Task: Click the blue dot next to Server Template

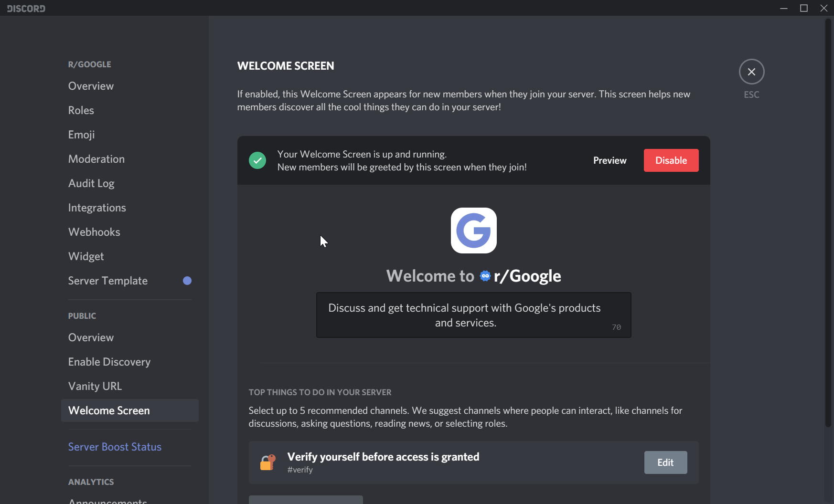Action: (187, 281)
